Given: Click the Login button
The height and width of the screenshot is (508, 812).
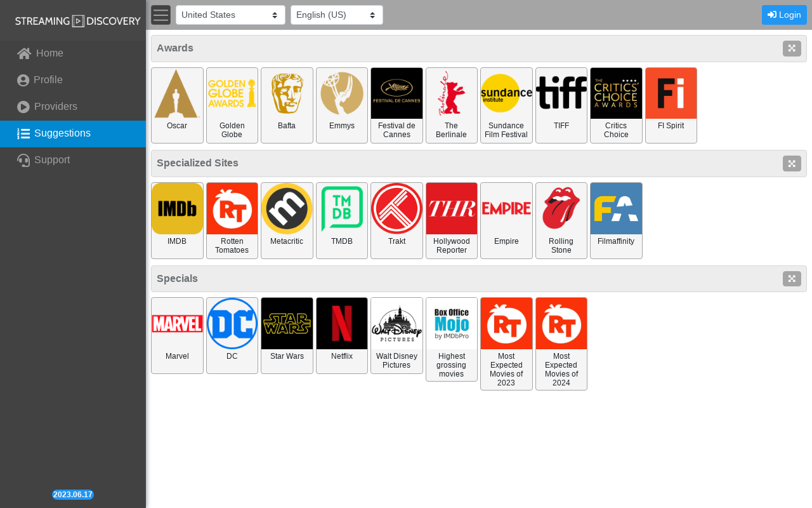Looking at the screenshot, I should coord(784,15).
